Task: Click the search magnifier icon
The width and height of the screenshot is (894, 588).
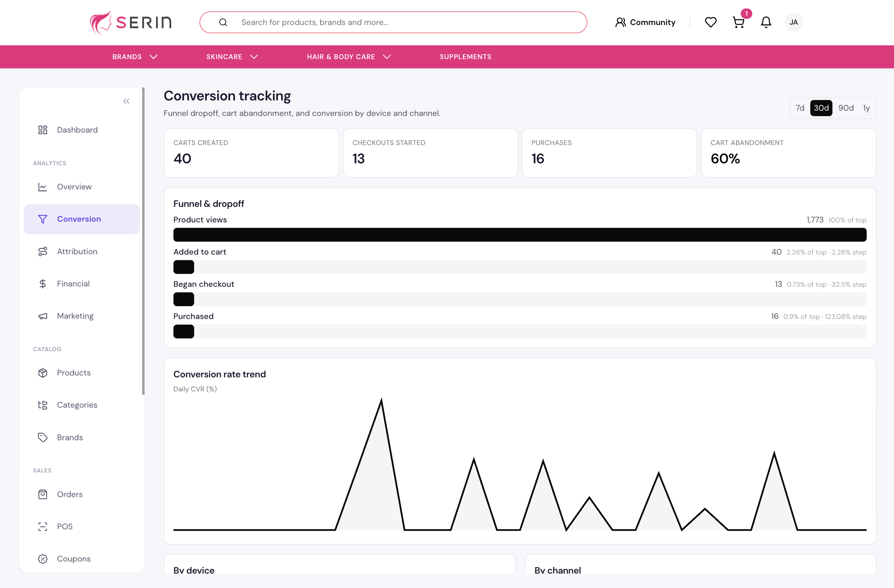Action: tap(223, 22)
